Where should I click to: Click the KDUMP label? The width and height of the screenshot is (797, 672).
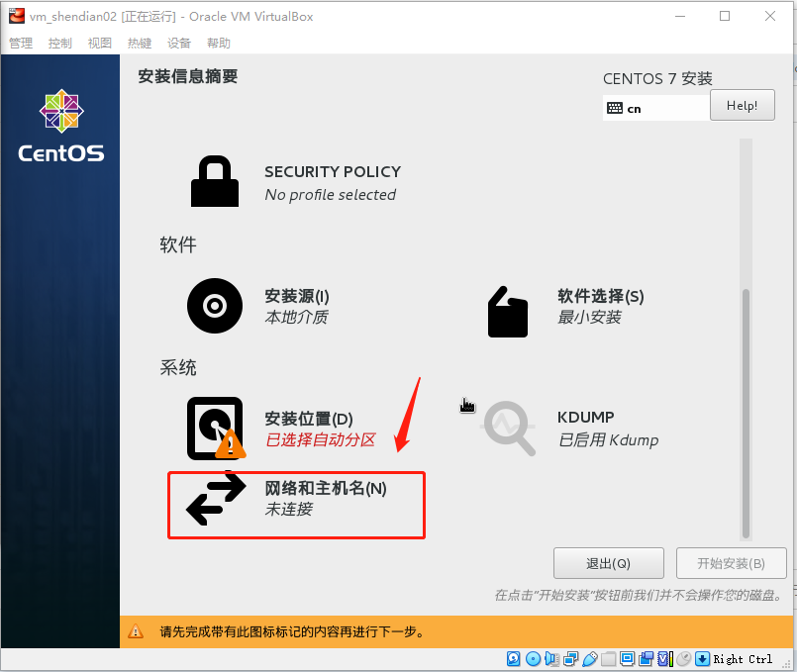[x=585, y=417]
